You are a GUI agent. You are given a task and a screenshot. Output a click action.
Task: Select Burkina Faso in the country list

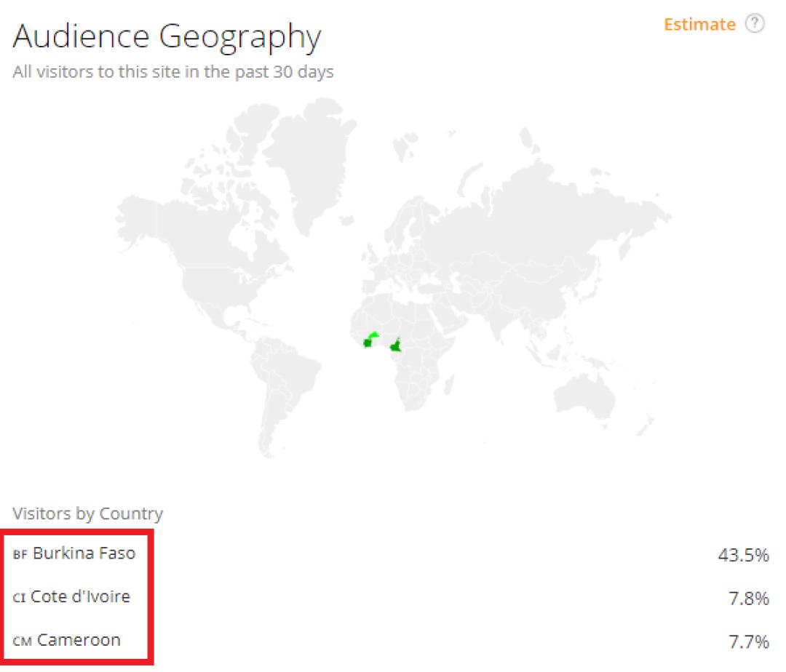[84, 553]
